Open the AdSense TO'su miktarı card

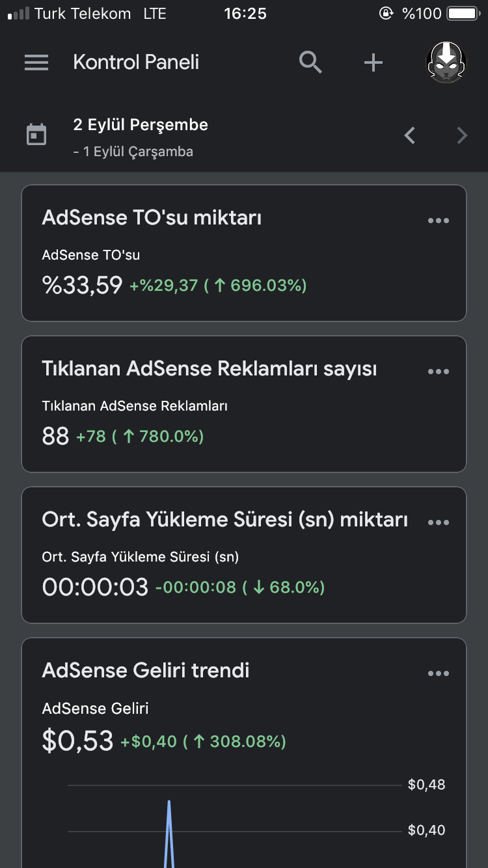(x=244, y=253)
